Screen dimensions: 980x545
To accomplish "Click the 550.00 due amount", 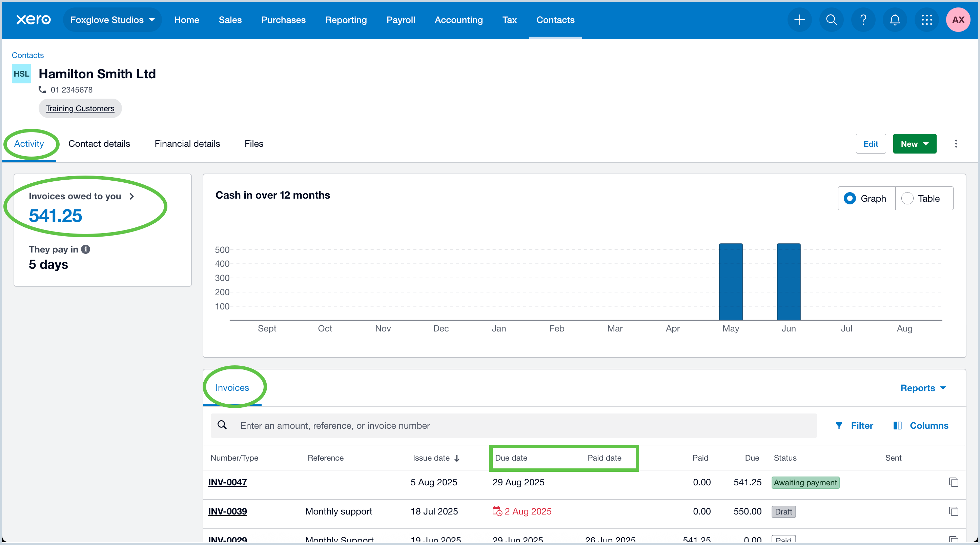I will point(748,511).
